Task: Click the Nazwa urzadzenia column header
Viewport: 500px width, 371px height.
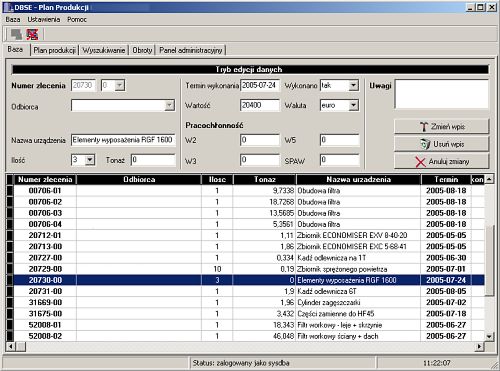Action: point(358,179)
